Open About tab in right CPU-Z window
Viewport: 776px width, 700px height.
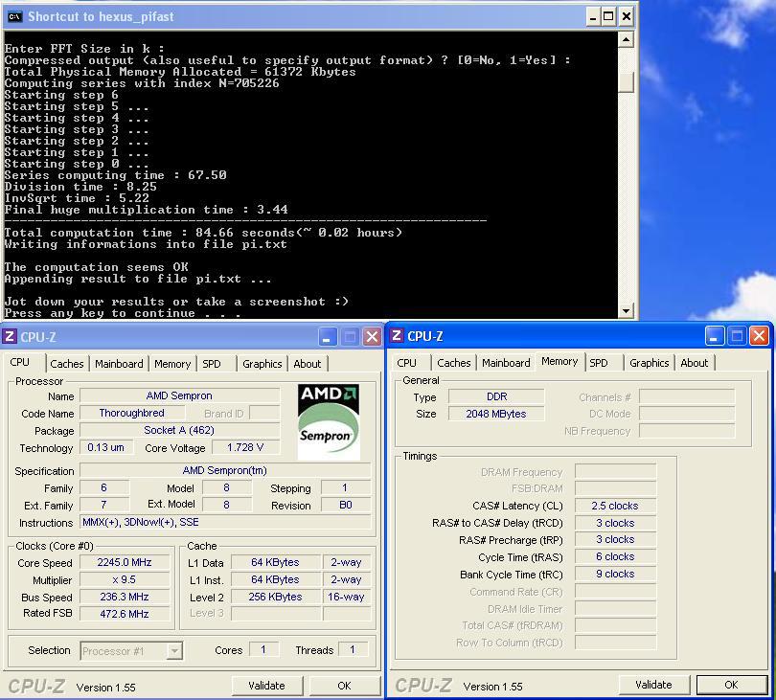pyautogui.click(x=694, y=363)
